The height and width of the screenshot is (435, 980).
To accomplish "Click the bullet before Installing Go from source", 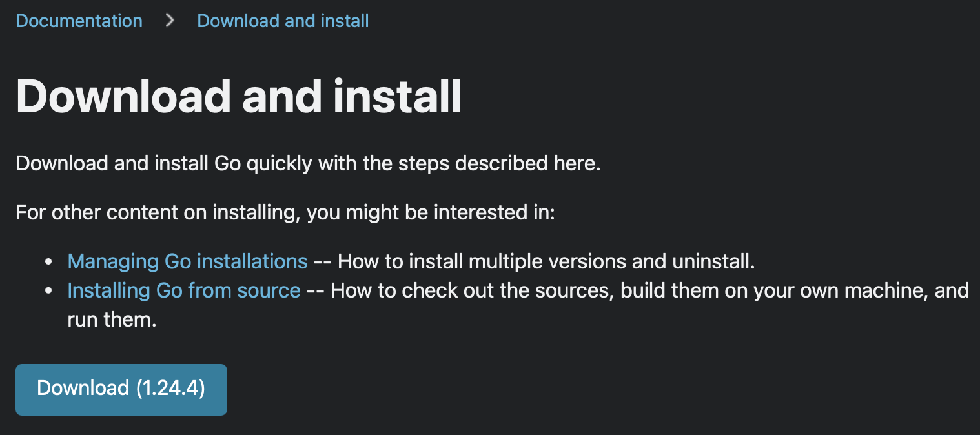I will (48, 291).
